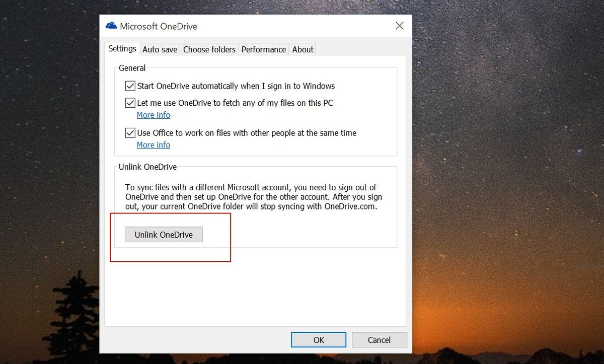Screen dimensions: 604x364
Task: Dismiss the dialog with Cancel
Action: (x=379, y=339)
